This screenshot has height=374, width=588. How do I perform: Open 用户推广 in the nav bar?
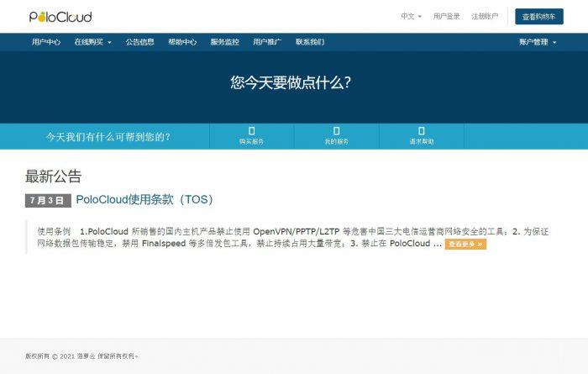[267, 42]
